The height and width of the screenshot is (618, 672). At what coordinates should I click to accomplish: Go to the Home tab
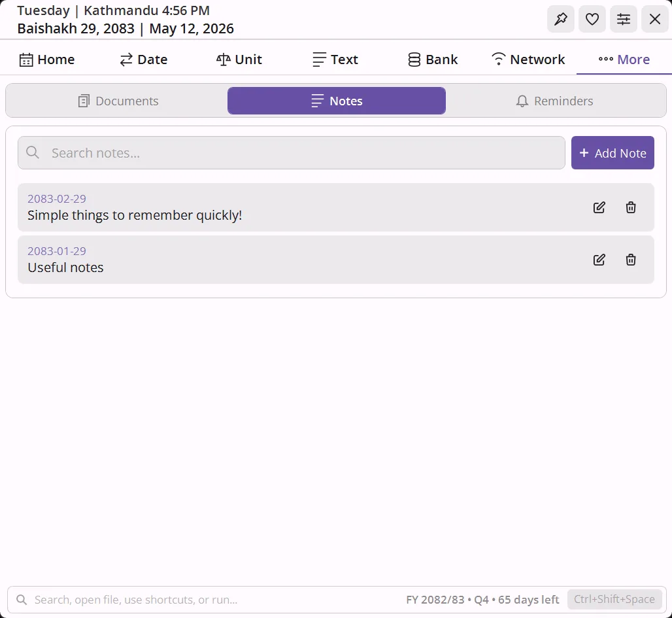pos(47,60)
